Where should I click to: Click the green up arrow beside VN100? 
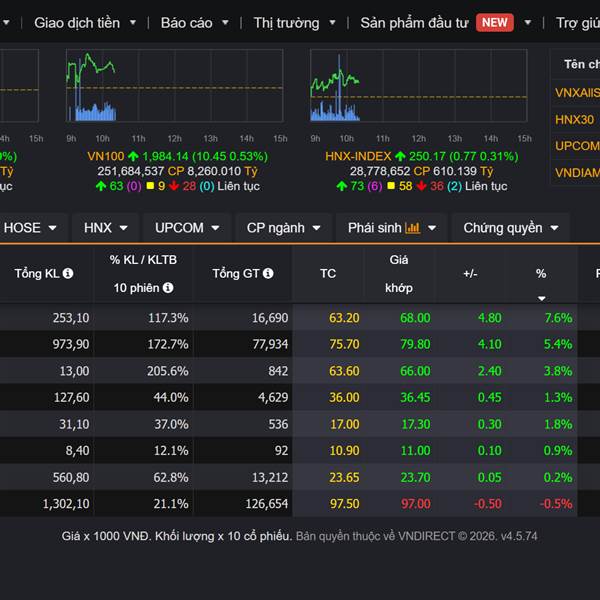tap(133, 157)
